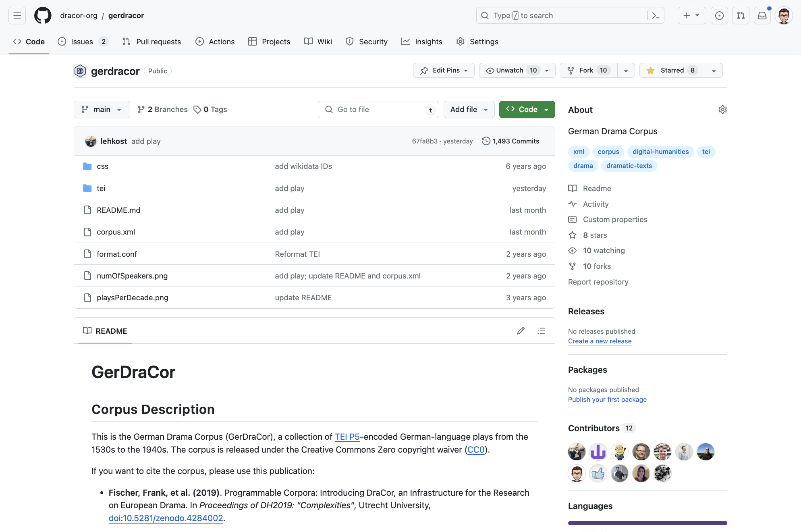View 0 Tags link
This screenshot has width=801, height=532.
pyautogui.click(x=210, y=110)
